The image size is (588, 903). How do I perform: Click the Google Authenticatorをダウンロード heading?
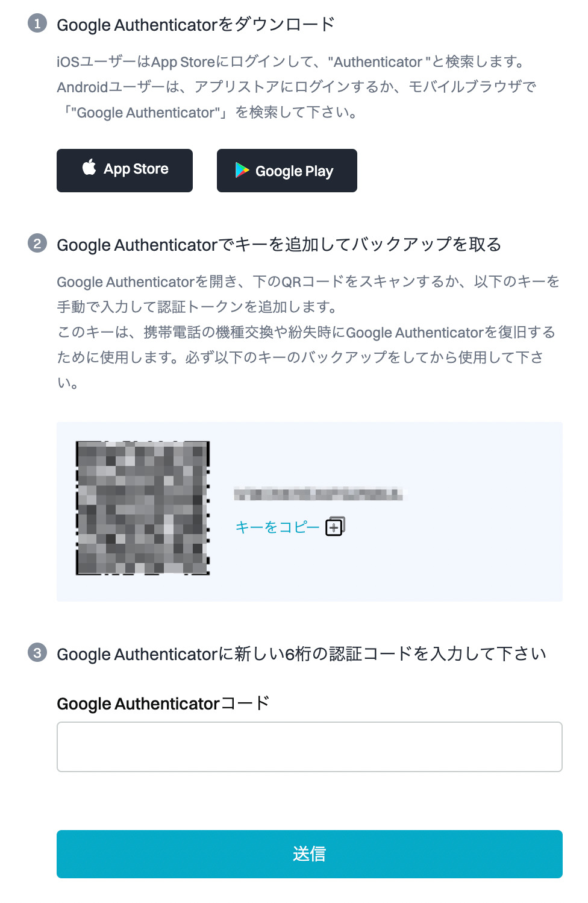(196, 25)
